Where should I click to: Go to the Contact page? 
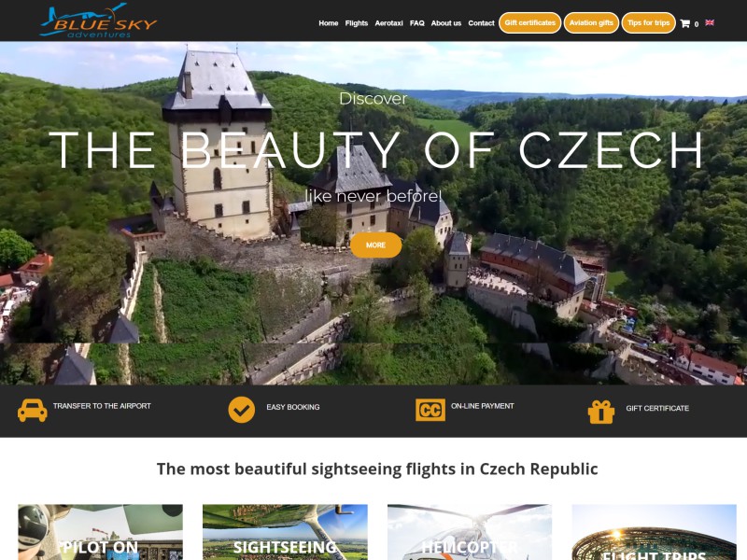point(481,22)
